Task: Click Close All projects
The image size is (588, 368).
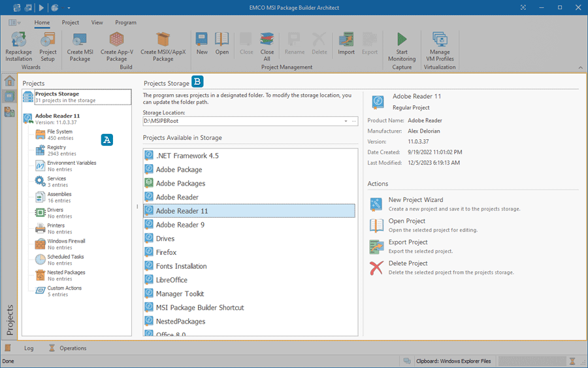Action: point(267,47)
